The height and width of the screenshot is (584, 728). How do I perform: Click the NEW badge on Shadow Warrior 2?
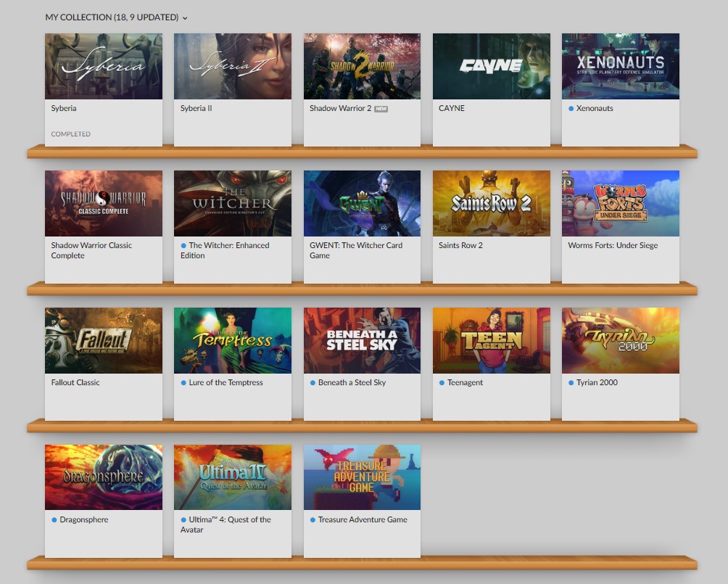[381, 109]
